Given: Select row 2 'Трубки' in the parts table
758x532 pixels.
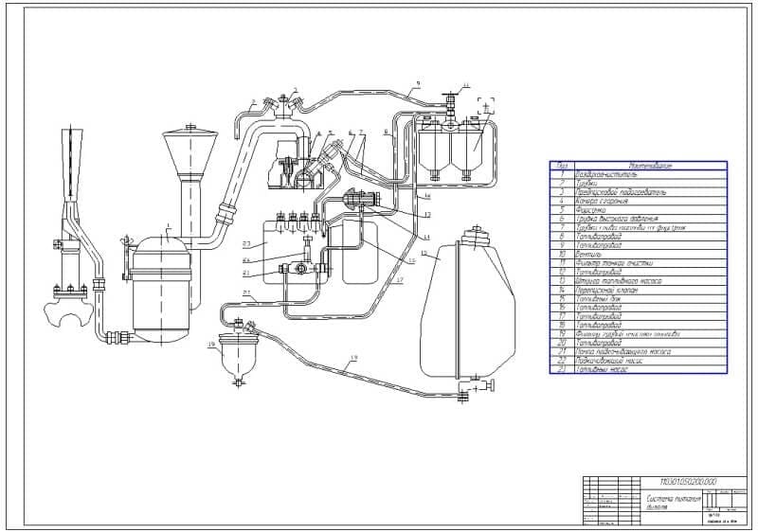Looking at the screenshot, I should click(x=638, y=184).
